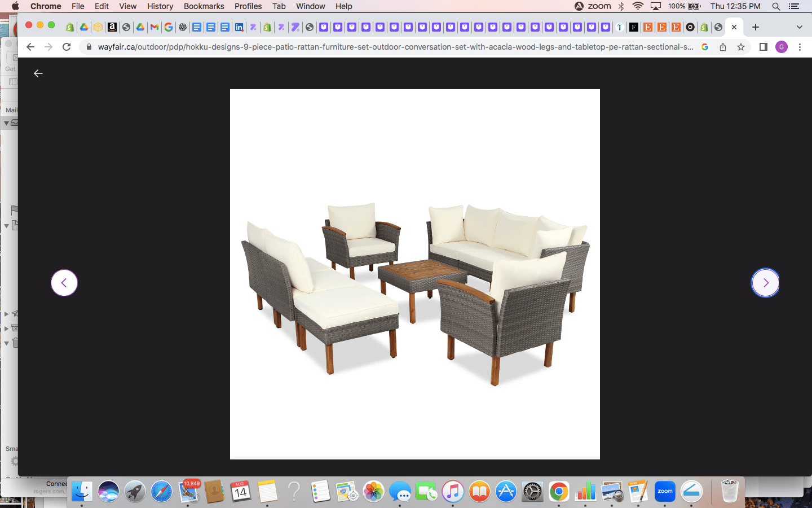Reload the Wayfair page
This screenshot has height=508, width=812.
click(67, 47)
